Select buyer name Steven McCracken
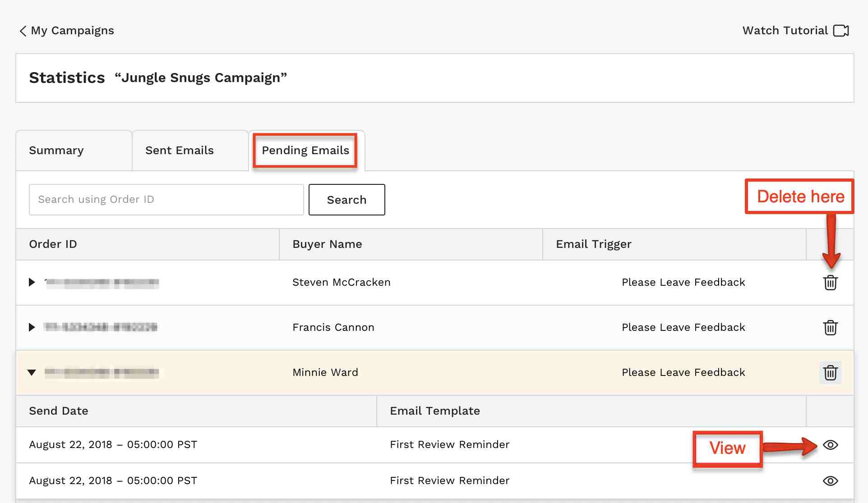The image size is (868, 503). [342, 283]
